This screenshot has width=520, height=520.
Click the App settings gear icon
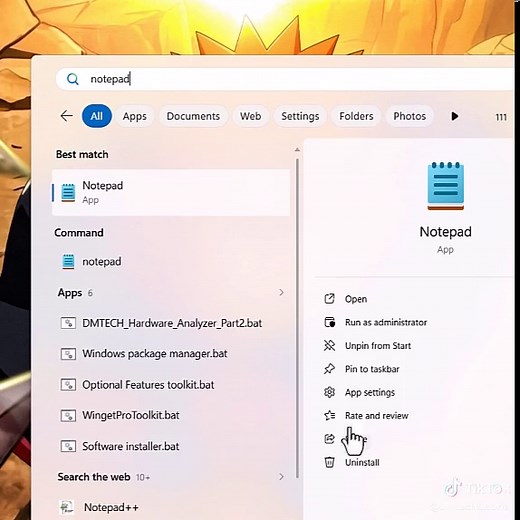(329, 392)
